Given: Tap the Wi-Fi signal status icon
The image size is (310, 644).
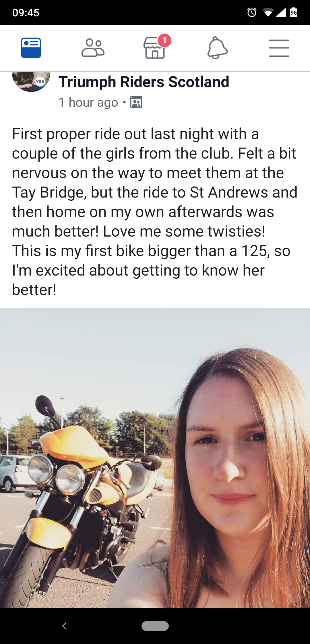Looking at the screenshot, I should (268, 13).
